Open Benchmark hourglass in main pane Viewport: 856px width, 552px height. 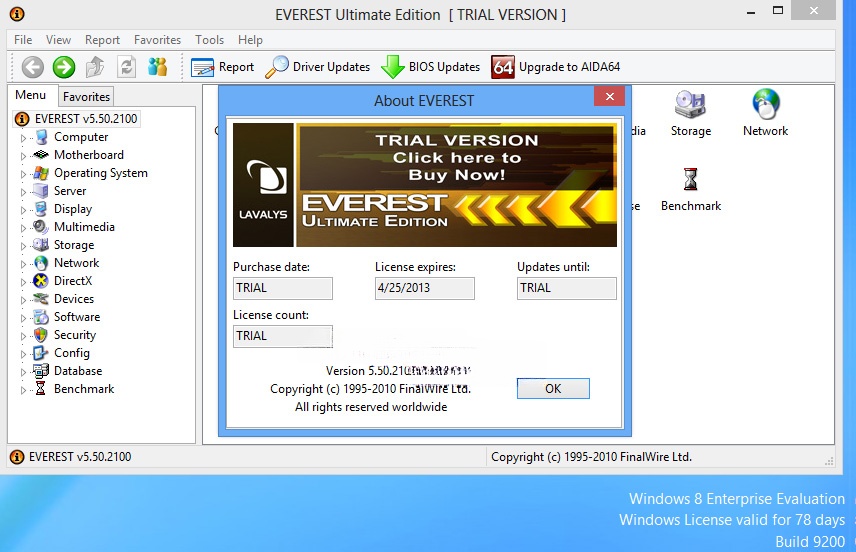tap(691, 179)
